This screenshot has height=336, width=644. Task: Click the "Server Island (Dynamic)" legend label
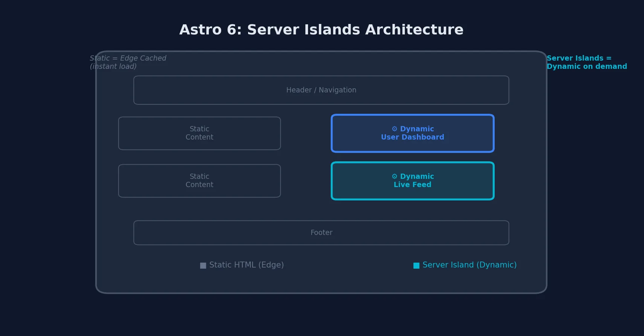(x=470, y=265)
